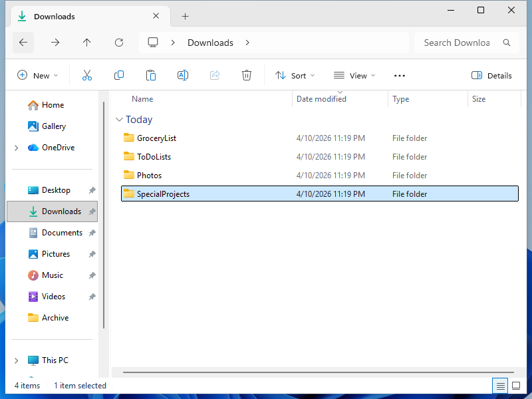Click the GroceryList folder icon

[129, 138]
